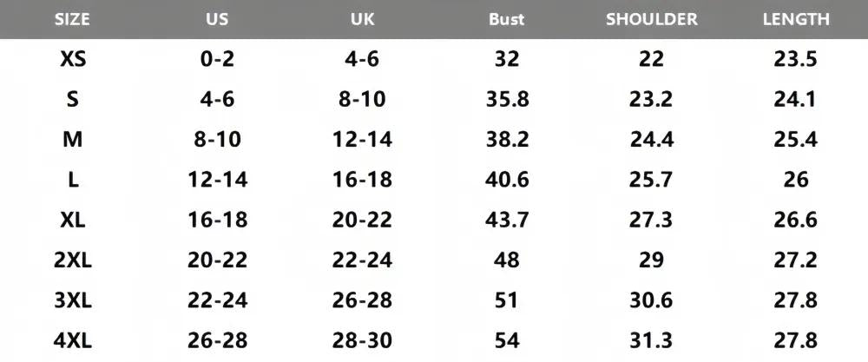Click bust value 35.8
The image size is (868, 362).
(507, 99)
